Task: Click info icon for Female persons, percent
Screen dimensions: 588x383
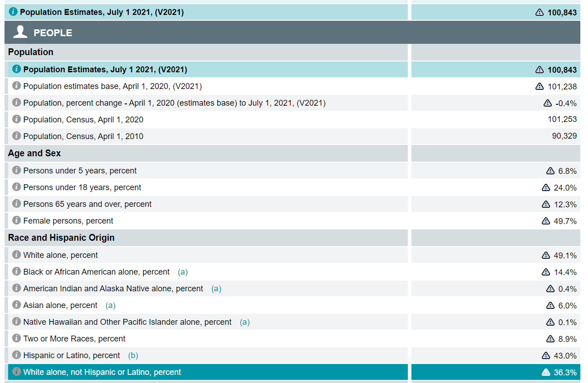Action: pyautogui.click(x=17, y=220)
